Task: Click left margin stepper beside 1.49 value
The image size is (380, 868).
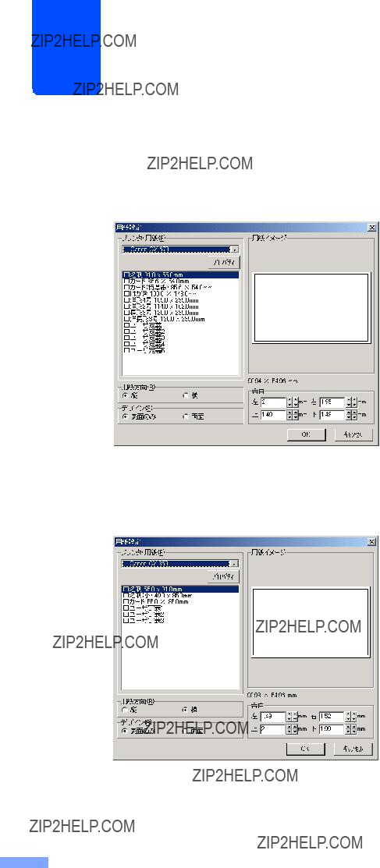Action: (x=291, y=717)
